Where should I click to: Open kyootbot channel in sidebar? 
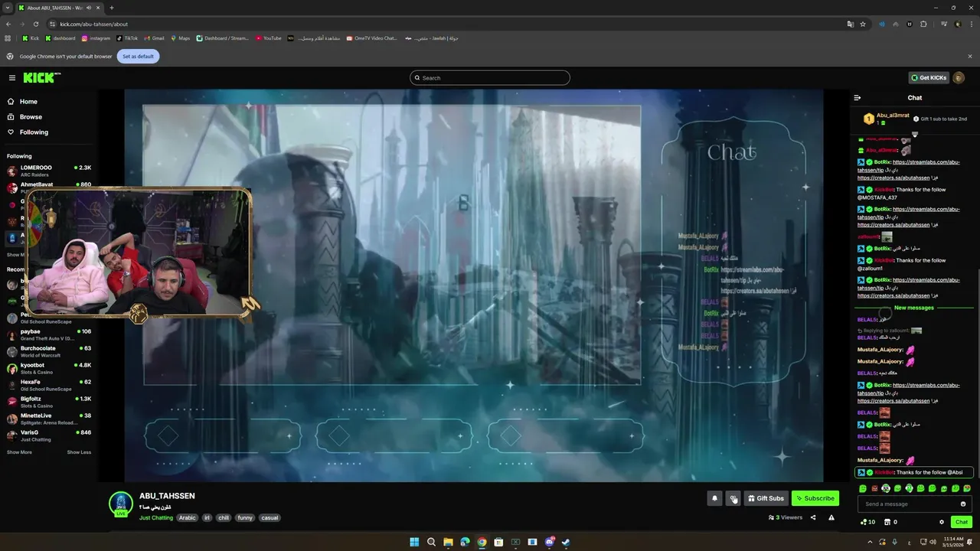point(49,368)
